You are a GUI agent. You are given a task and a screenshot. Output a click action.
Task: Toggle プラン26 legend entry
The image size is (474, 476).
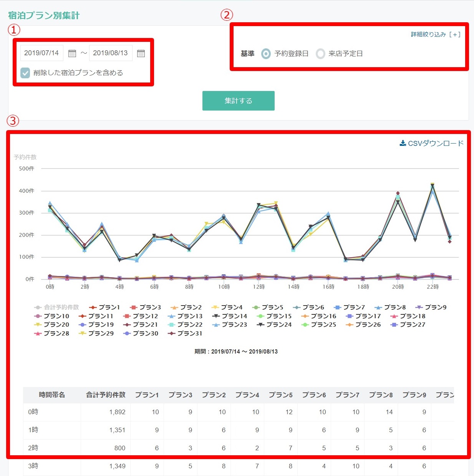click(363, 324)
